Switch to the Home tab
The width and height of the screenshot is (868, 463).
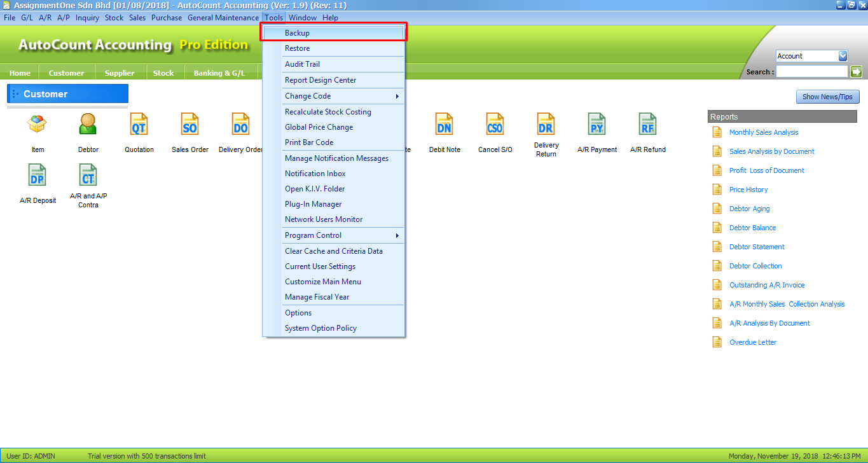20,73
